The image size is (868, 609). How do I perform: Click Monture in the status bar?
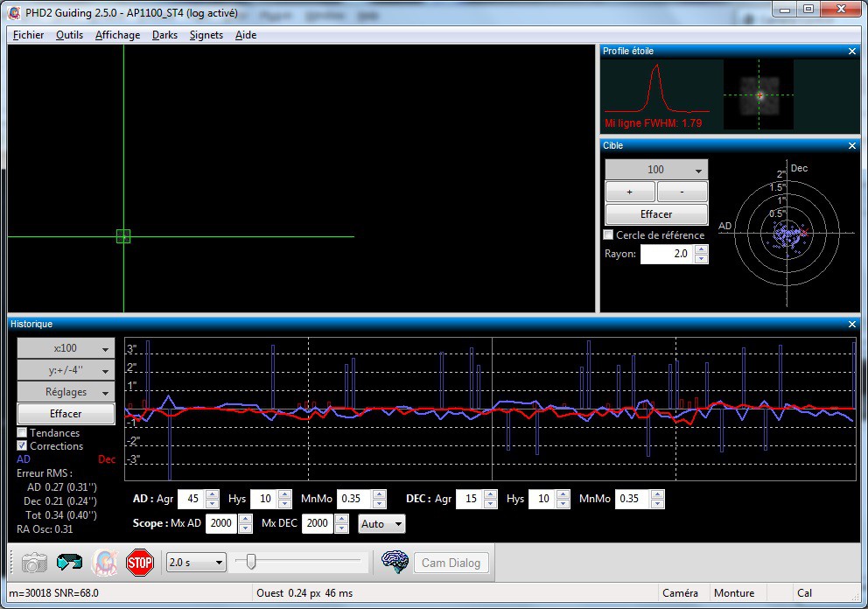734,593
